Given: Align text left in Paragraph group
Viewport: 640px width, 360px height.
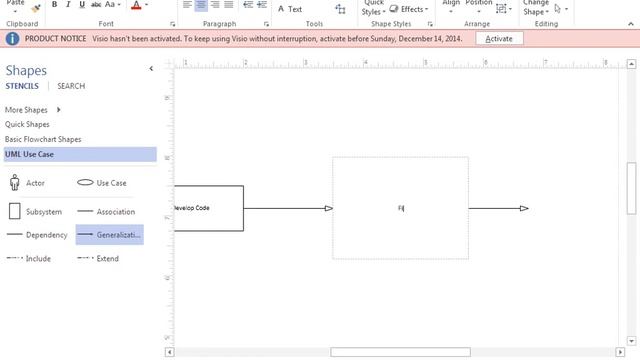Looking at the screenshot, I should click(x=187, y=5).
